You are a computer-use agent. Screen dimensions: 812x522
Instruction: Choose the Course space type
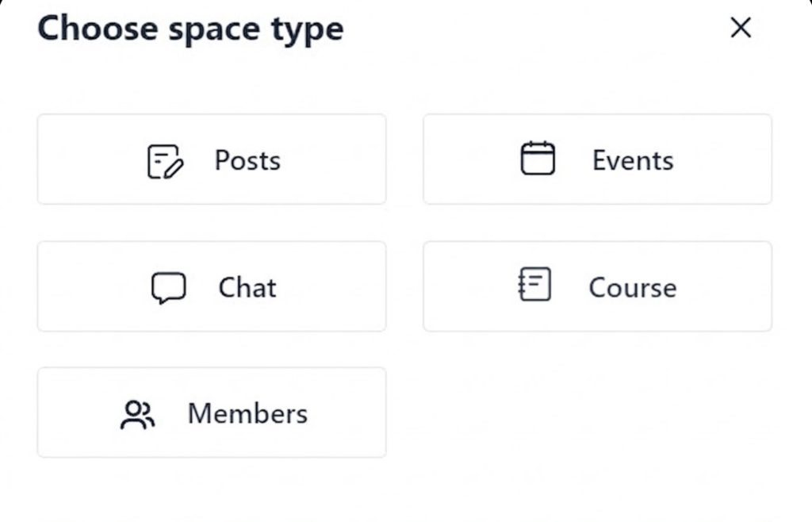597,286
